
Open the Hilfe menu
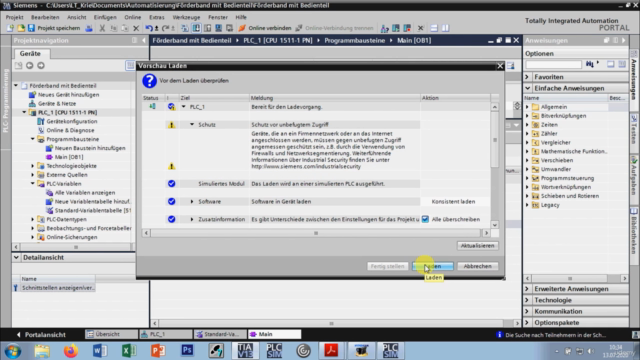tap(241, 17)
